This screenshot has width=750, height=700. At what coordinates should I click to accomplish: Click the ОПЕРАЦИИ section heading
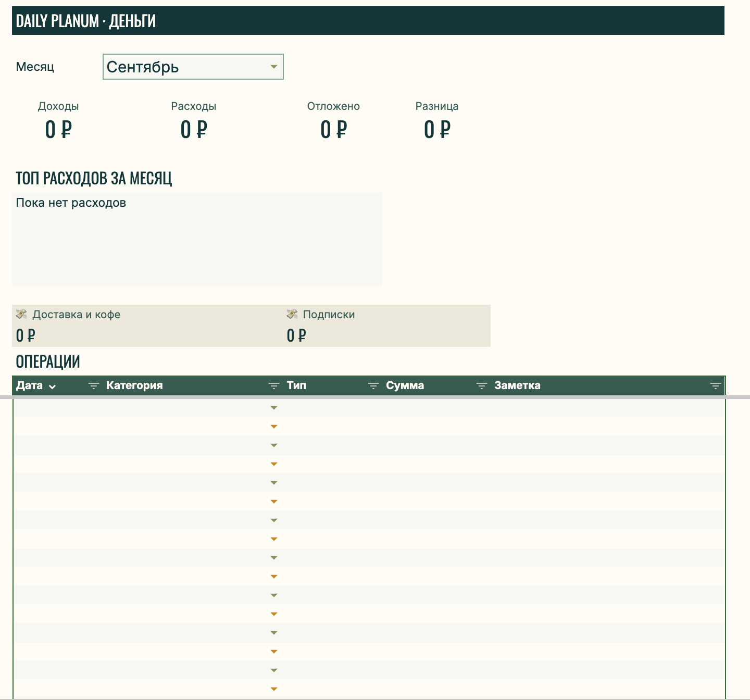click(x=48, y=361)
